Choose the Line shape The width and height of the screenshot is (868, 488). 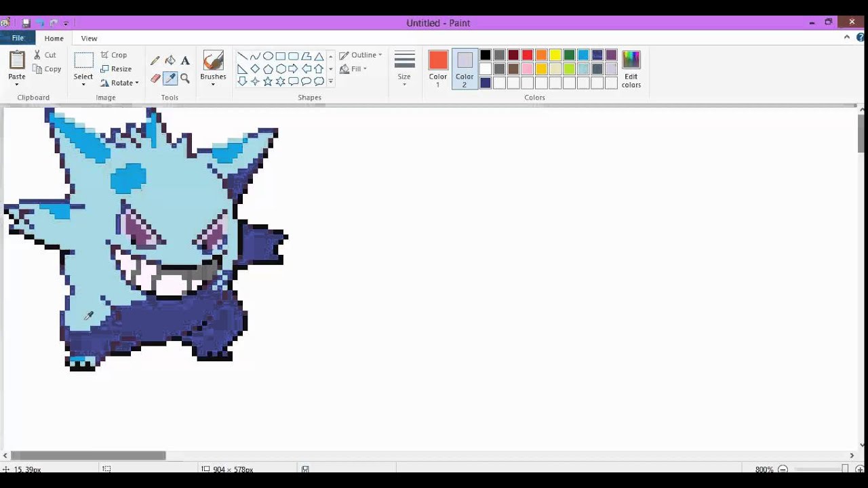[x=242, y=56]
